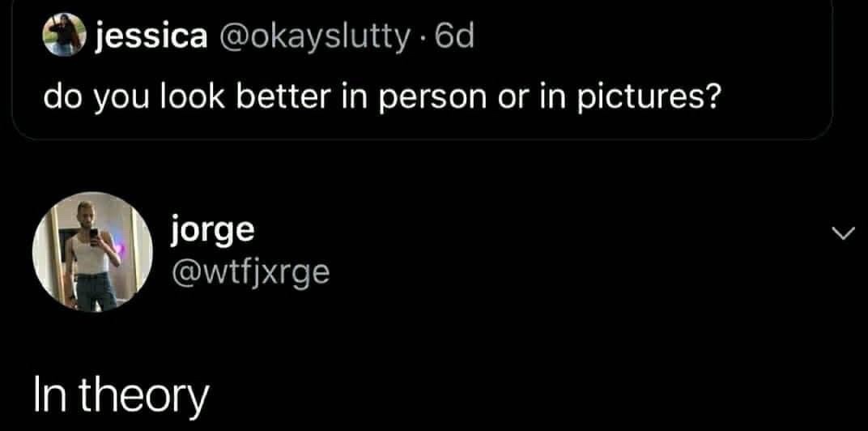This screenshot has height=431, width=868.
Task: Visit jessica's profile via display name
Action: pyautogui.click(x=151, y=36)
